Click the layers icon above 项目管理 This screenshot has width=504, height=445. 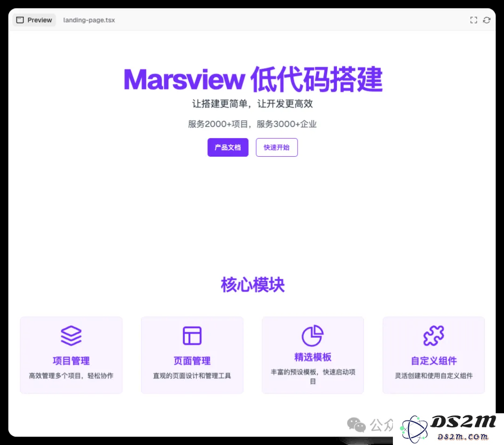[71, 336]
